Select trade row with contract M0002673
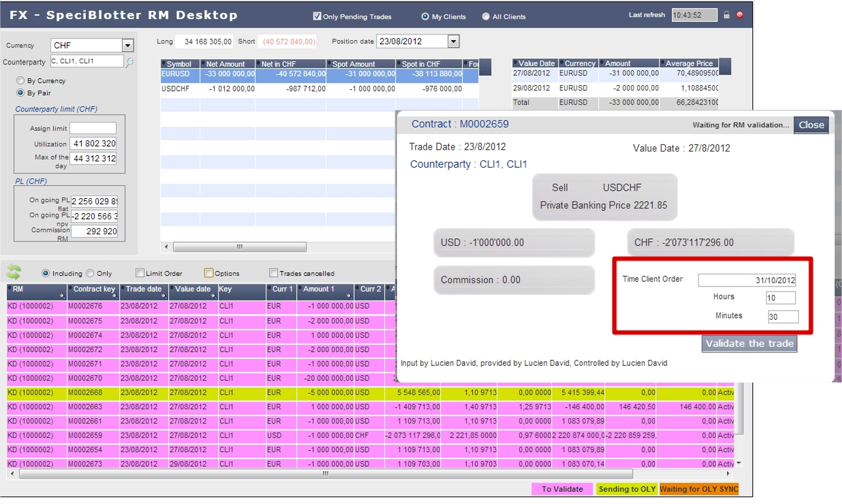 pyautogui.click(x=370, y=464)
